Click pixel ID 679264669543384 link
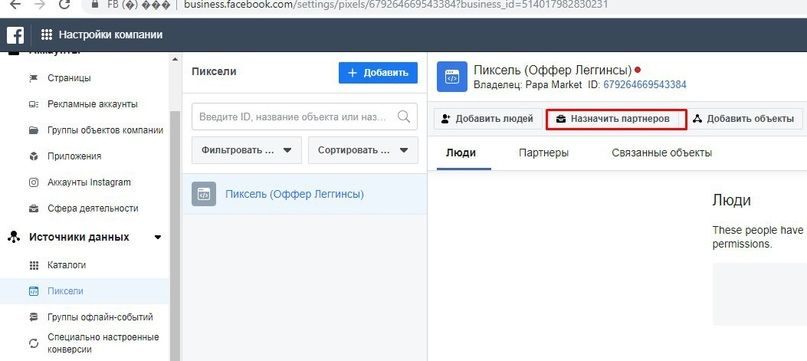The image size is (807, 361). [x=644, y=84]
